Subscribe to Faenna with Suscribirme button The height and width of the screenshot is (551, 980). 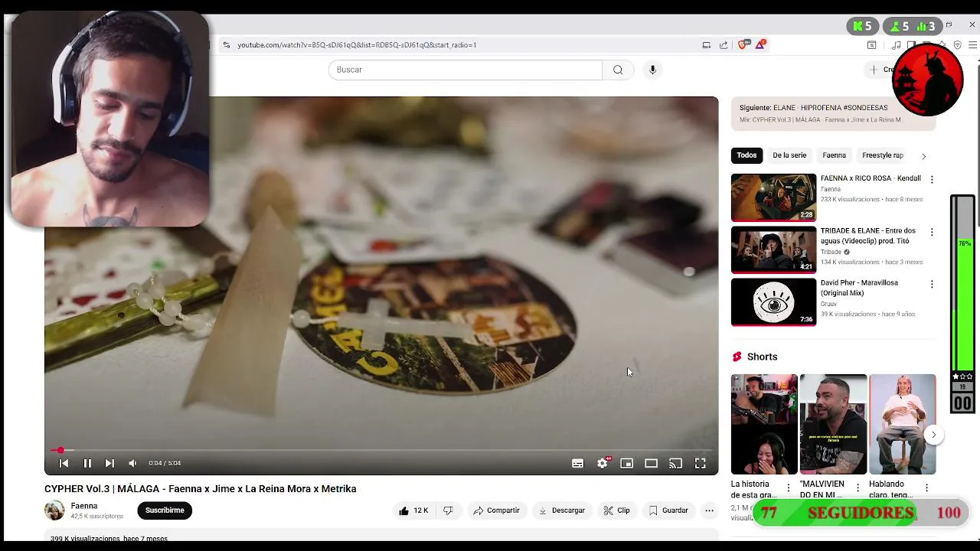165,510
